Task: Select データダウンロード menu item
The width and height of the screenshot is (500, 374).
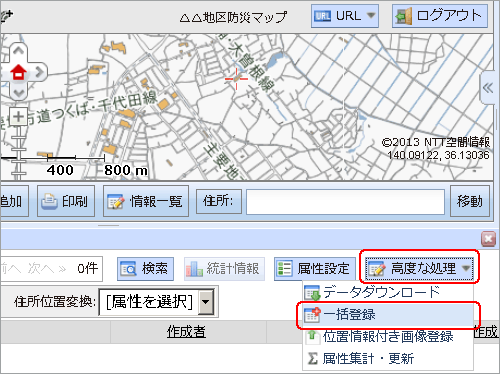Action: (388, 292)
